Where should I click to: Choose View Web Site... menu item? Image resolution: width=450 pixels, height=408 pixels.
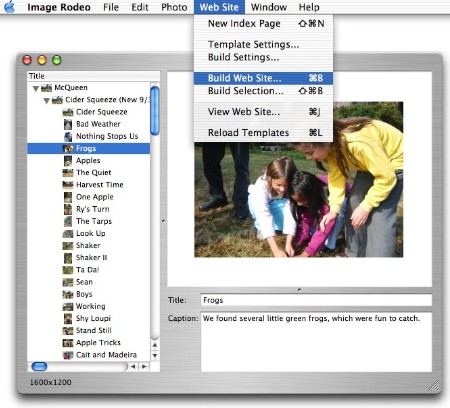click(x=263, y=112)
